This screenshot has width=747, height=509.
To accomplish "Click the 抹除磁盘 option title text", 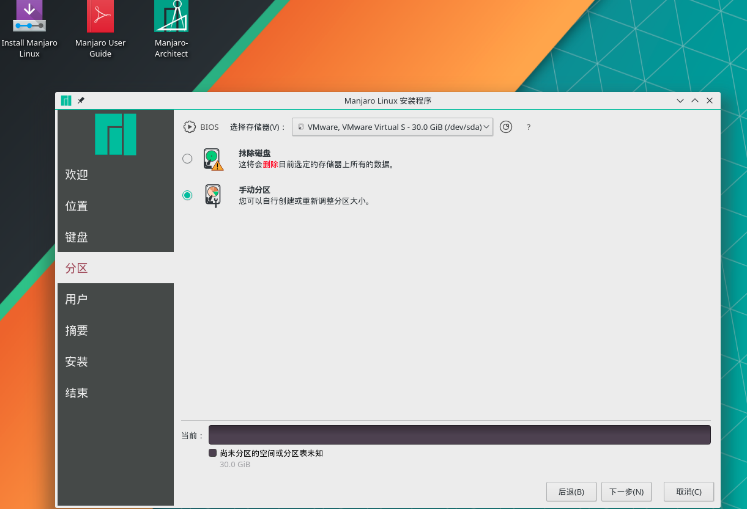I will (255, 153).
